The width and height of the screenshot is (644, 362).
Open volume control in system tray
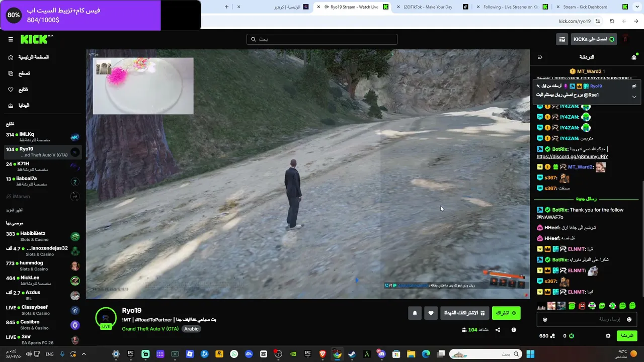tap(29, 354)
